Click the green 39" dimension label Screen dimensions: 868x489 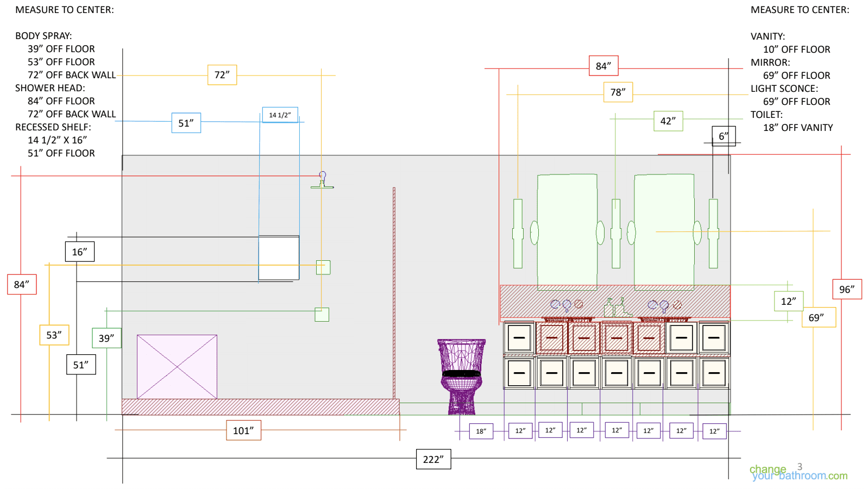(106, 338)
